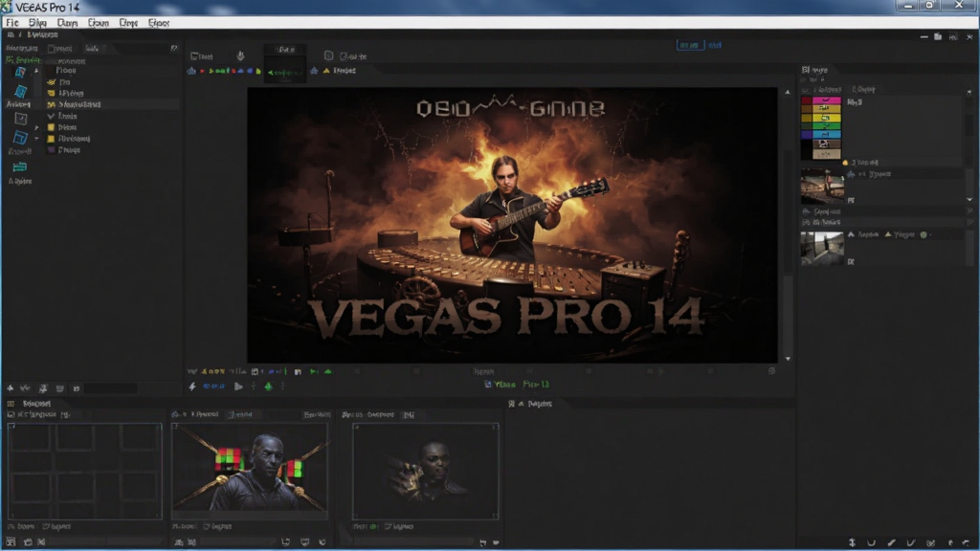Click the folder icon in the panel's top-right controls
Viewport: 980px width, 551px height.
(938, 37)
